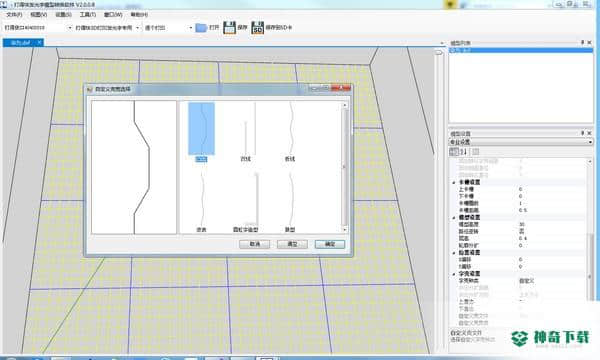Click the Y偏移 value field
Viewport: 600px width, 360px height.
551,267
